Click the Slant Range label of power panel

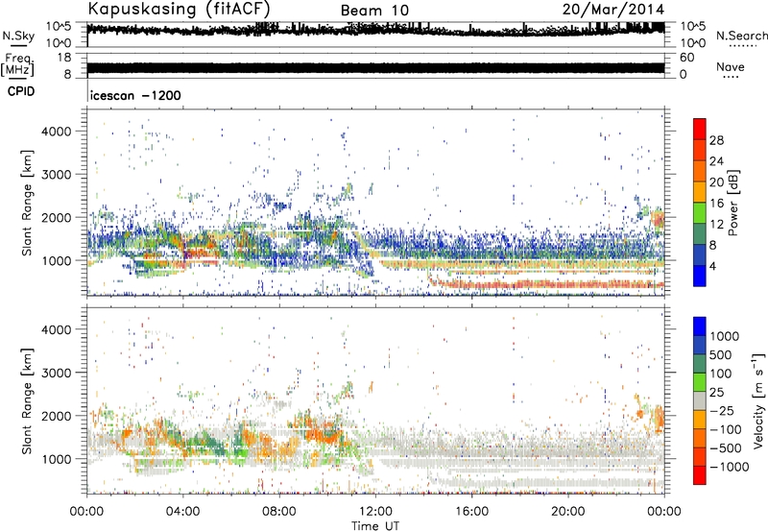(x=27, y=203)
